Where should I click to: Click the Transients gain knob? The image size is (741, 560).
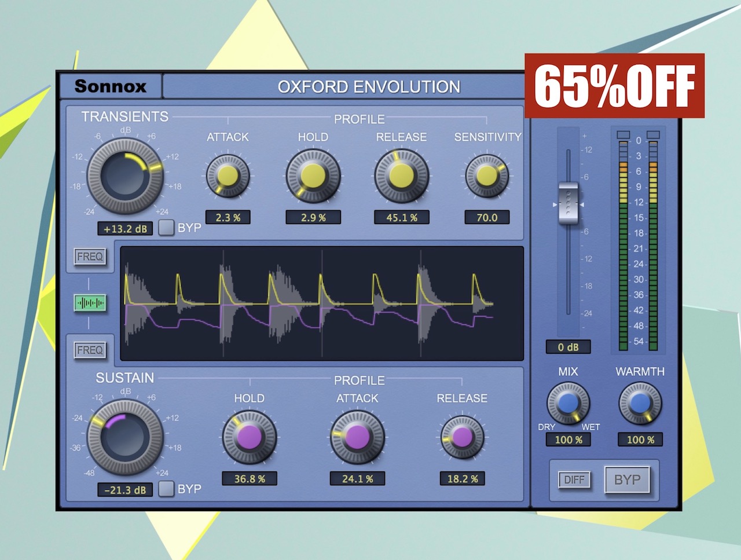pyautogui.click(x=124, y=176)
